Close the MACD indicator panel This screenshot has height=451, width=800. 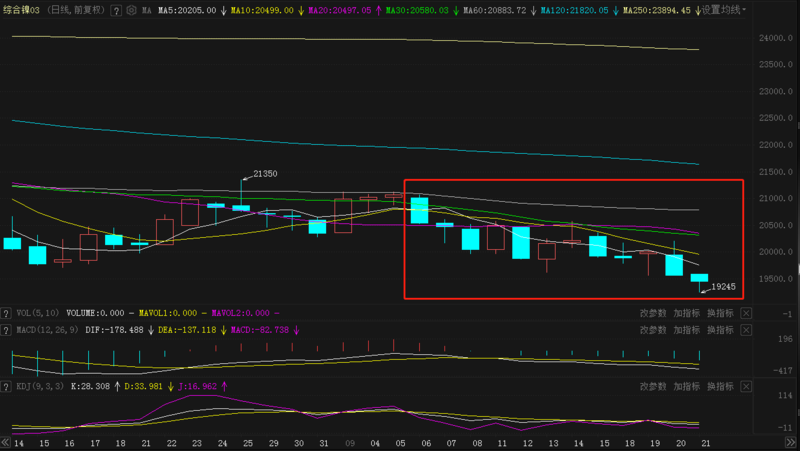(x=745, y=329)
